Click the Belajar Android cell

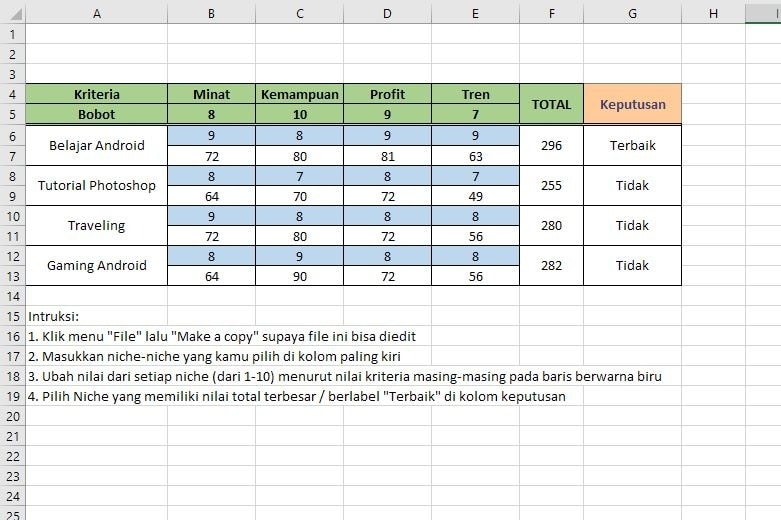(97, 145)
